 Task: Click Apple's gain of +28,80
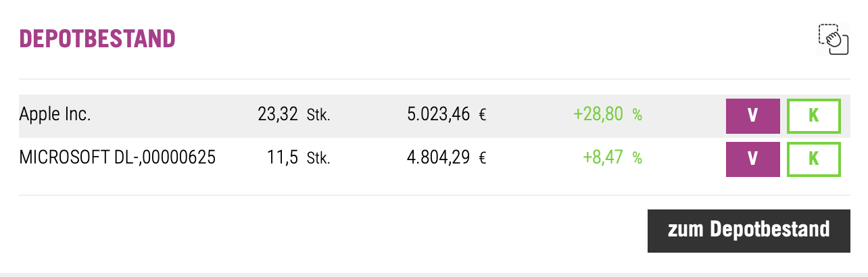click(x=598, y=116)
